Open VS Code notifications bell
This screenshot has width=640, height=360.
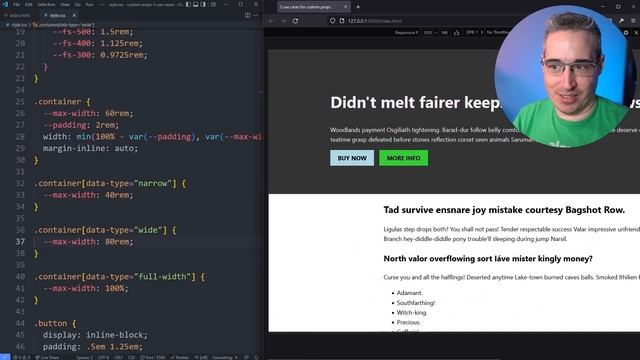point(256,357)
